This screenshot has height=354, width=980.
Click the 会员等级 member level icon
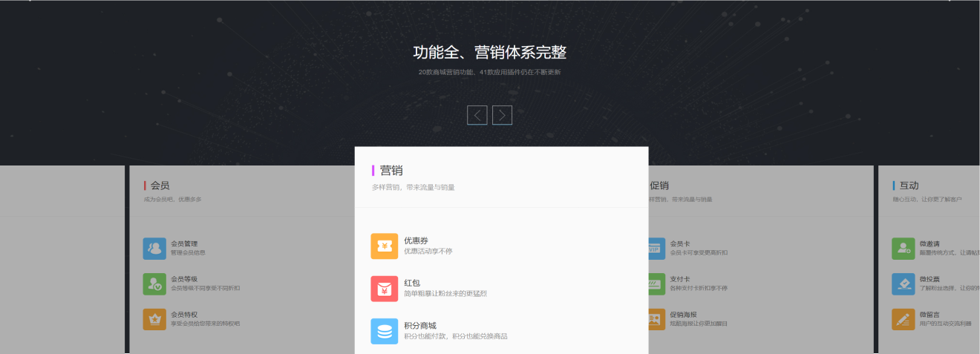[x=154, y=284]
